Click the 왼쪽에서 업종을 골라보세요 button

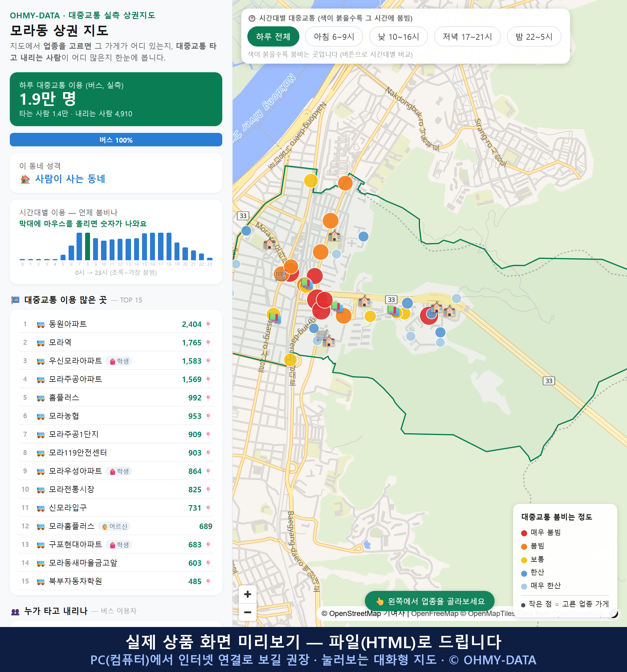click(x=430, y=601)
